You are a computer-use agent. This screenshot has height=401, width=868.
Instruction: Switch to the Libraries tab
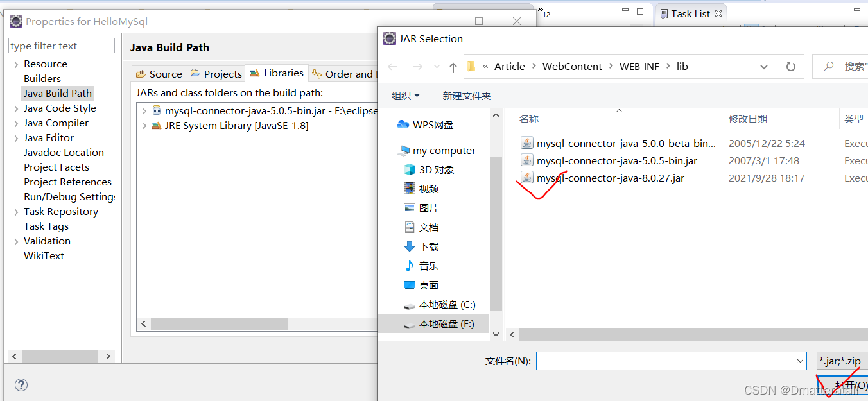pyautogui.click(x=277, y=73)
